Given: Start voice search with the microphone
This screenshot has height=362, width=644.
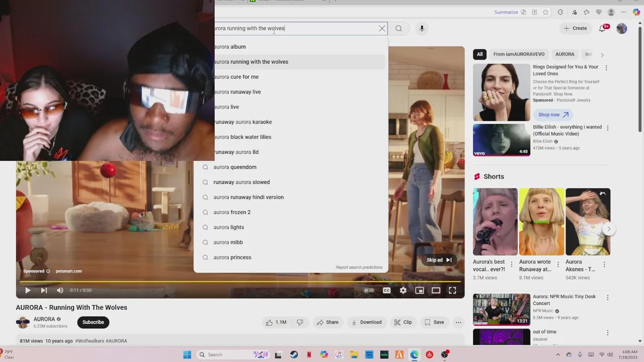Looking at the screenshot, I should tap(422, 29).
